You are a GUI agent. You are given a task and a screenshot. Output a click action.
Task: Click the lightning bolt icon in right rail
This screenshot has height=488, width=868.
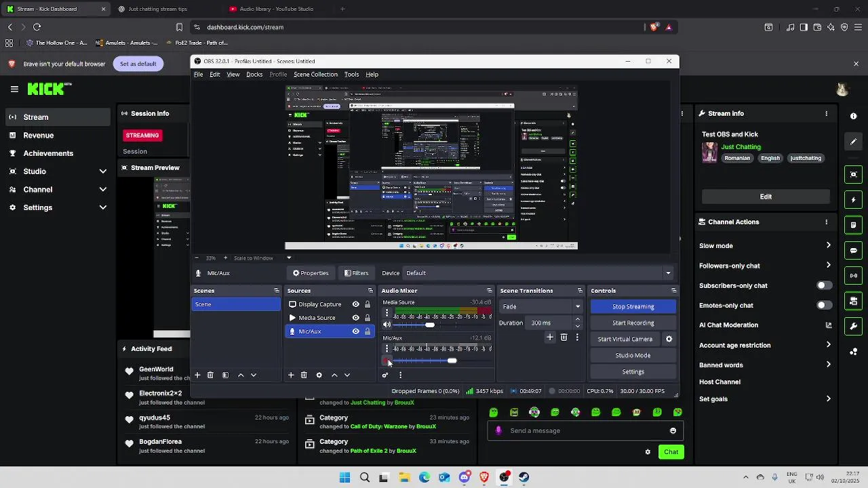pos(854,200)
